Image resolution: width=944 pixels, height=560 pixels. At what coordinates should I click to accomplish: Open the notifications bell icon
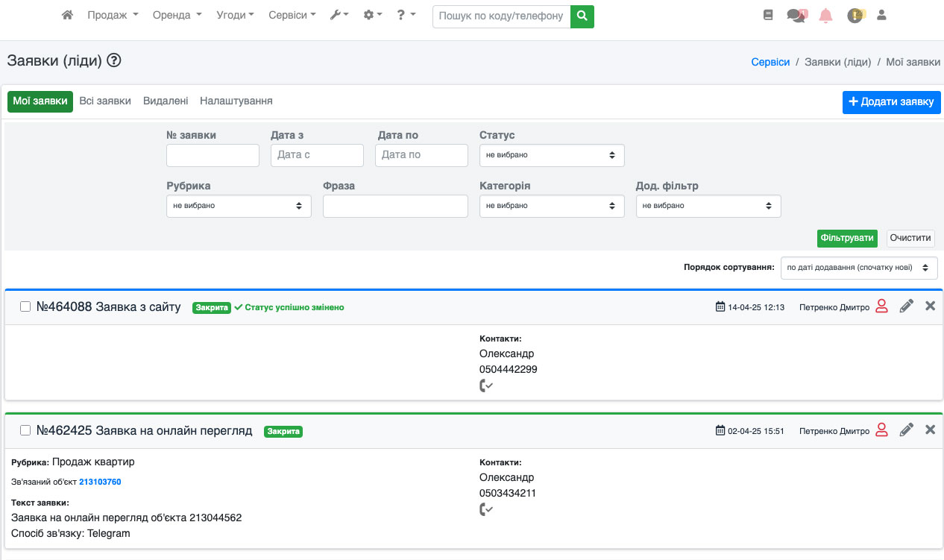(825, 16)
